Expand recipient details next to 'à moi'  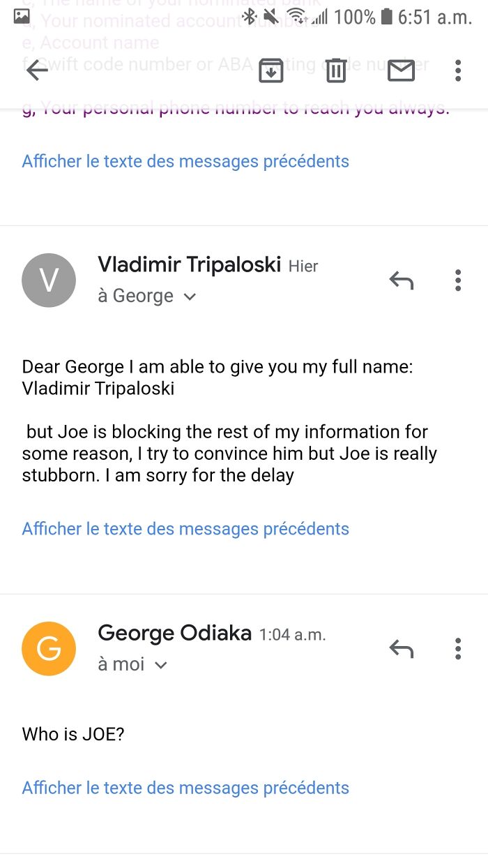tap(161, 666)
